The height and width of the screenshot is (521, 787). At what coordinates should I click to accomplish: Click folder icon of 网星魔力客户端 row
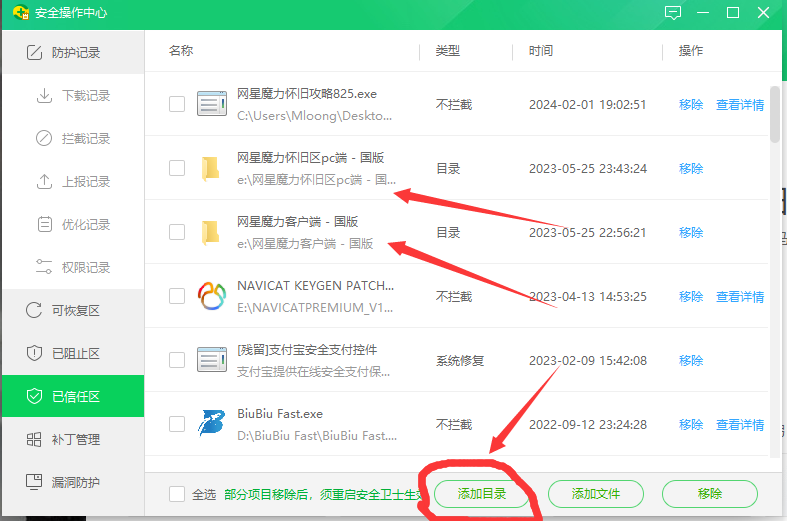coord(210,232)
